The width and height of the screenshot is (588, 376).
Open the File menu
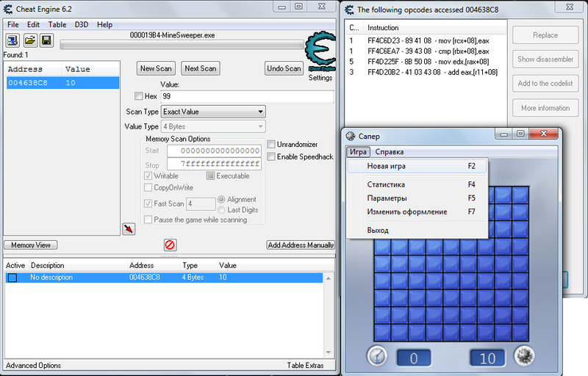[x=12, y=24]
